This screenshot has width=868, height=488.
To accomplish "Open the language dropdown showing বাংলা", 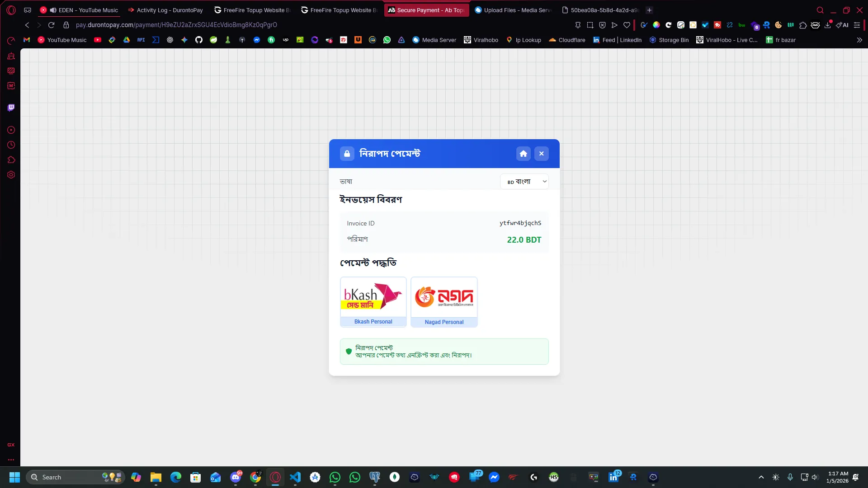I will click(x=524, y=182).
